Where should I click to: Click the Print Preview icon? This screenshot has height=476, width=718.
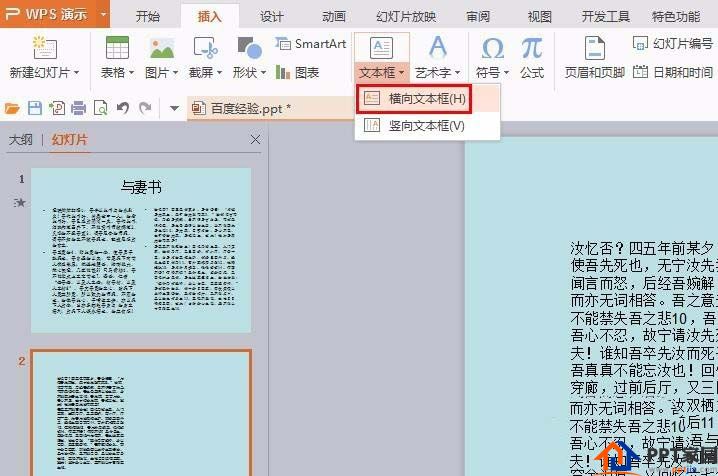(x=100, y=108)
